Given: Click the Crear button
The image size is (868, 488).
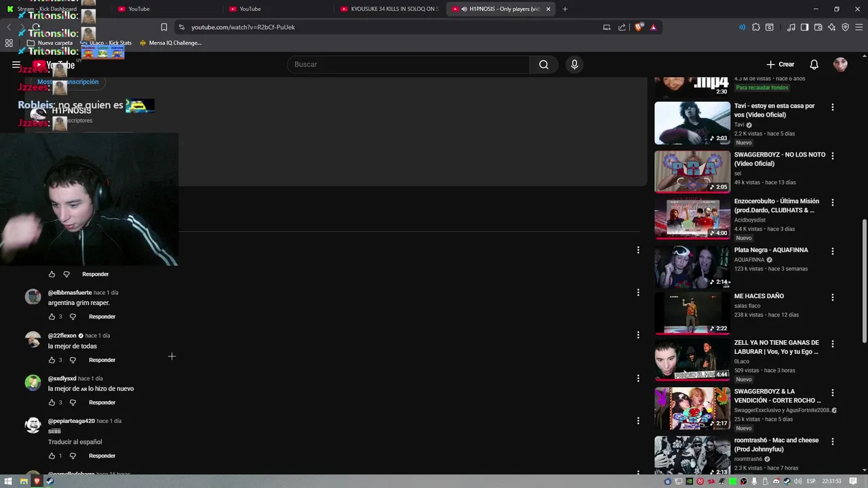Looking at the screenshot, I should click(780, 64).
